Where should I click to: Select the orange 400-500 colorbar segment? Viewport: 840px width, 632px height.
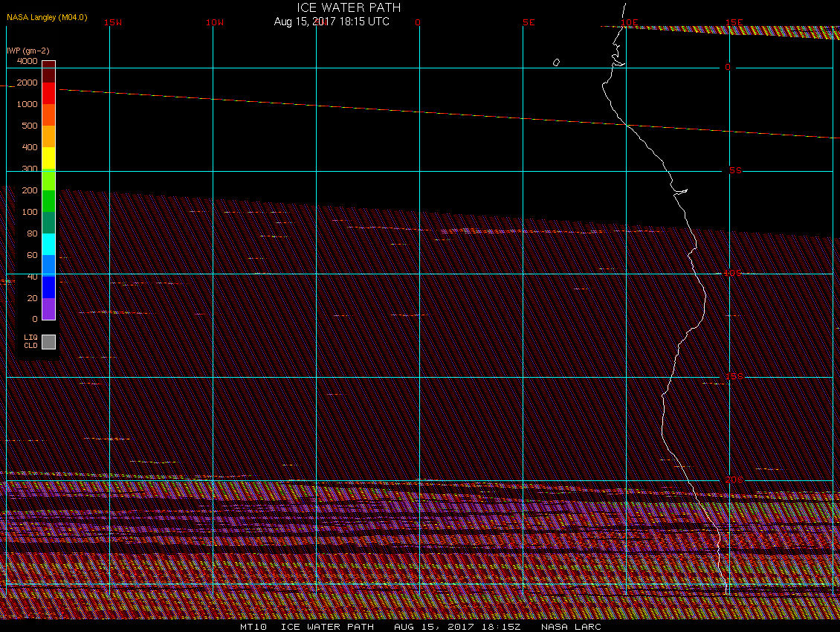coord(49,136)
